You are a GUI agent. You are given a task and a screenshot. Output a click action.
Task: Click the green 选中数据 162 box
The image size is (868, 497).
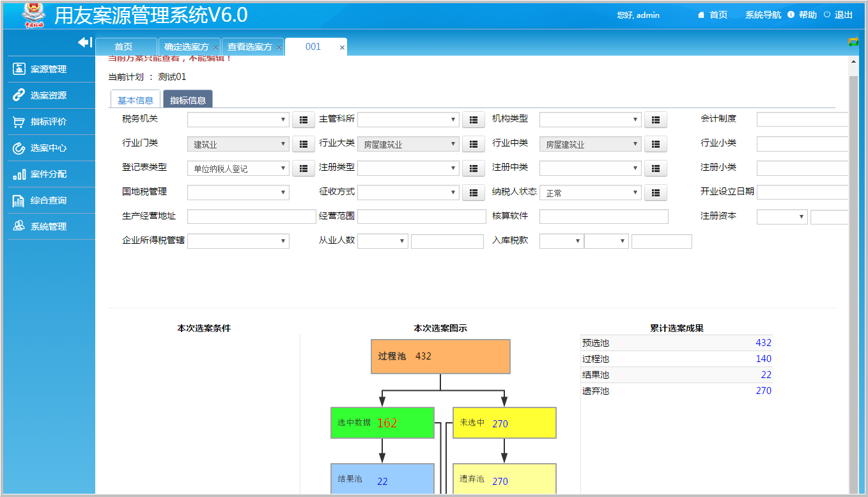click(x=382, y=423)
